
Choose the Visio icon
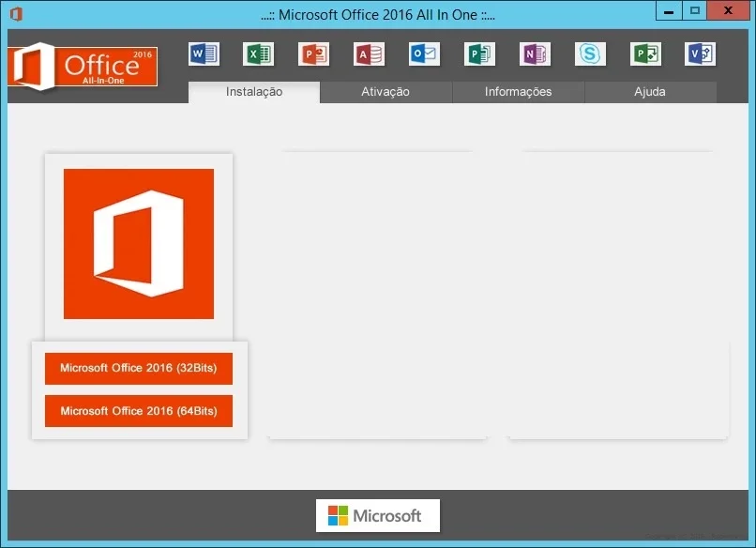[x=700, y=54]
